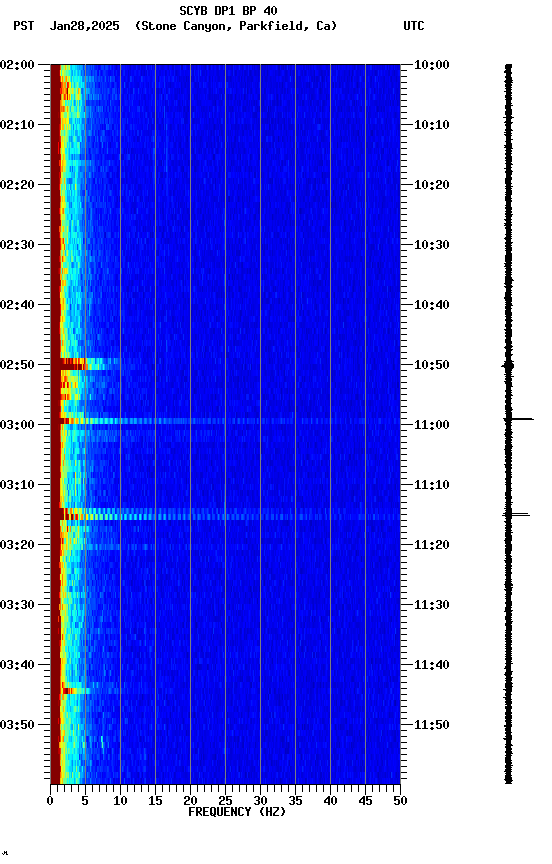552x864 pixels.
Task: Click the 0 Hz frequency axis label
Action: [50, 801]
